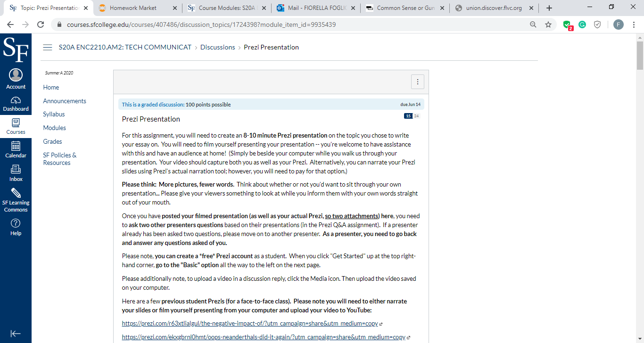The height and width of the screenshot is (343, 644).
Task: Click "This is a graded discussion" notice text
Action: coord(152,105)
